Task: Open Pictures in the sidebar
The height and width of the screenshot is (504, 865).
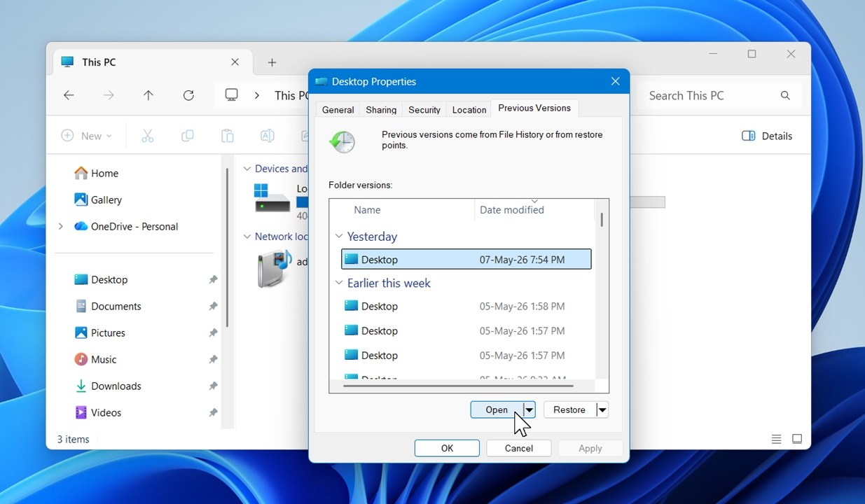Action: pos(99,332)
